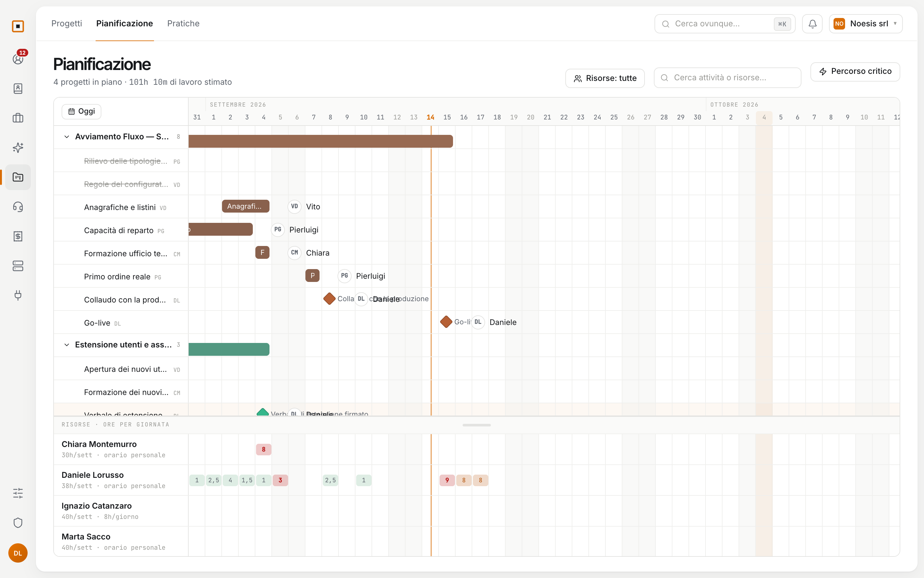Image resolution: width=924 pixels, height=578 pixels.
Task: Open notifications bell
Action: [812, 24]
